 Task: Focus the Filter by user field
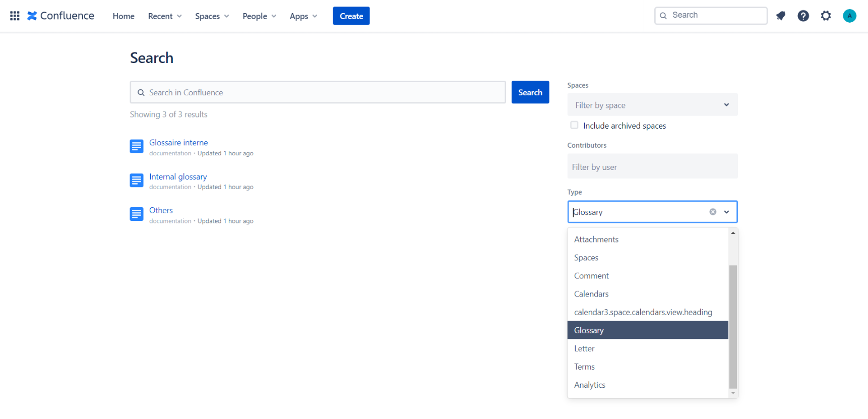[652, 166]
